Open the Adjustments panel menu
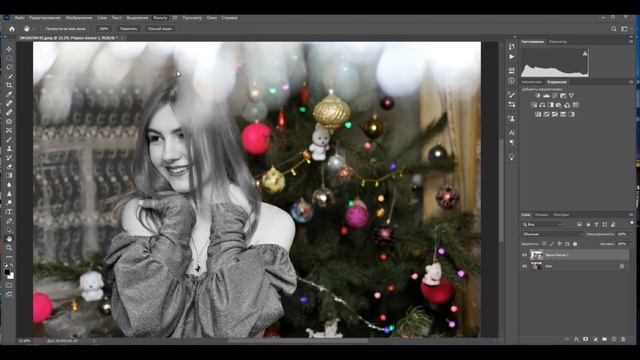Viewport: 640px width, 360px height. (631, 82)
